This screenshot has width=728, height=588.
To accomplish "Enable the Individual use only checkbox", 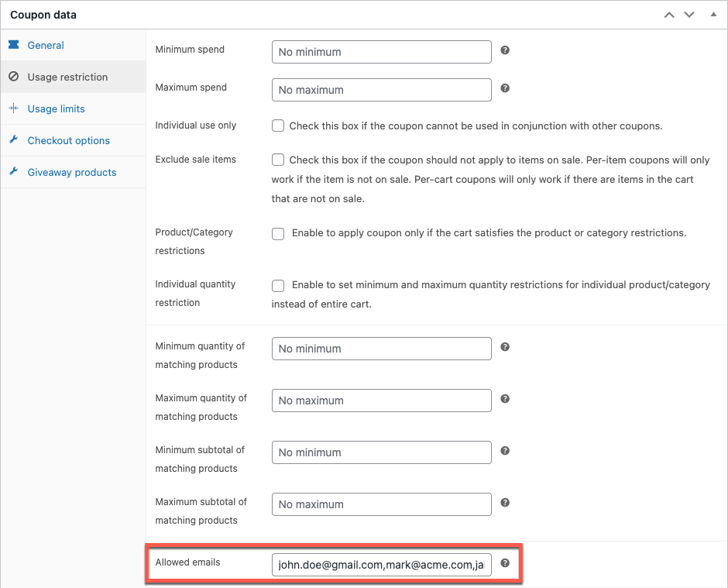I will (x=278, y=126).
